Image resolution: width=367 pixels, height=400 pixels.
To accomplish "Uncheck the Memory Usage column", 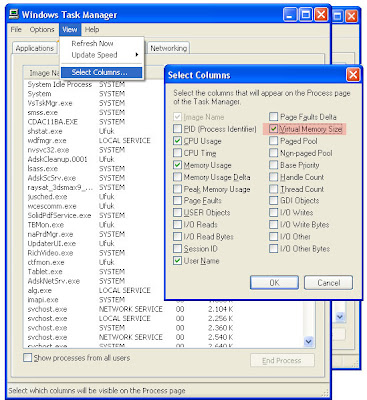I will click(x=177, y=165).
